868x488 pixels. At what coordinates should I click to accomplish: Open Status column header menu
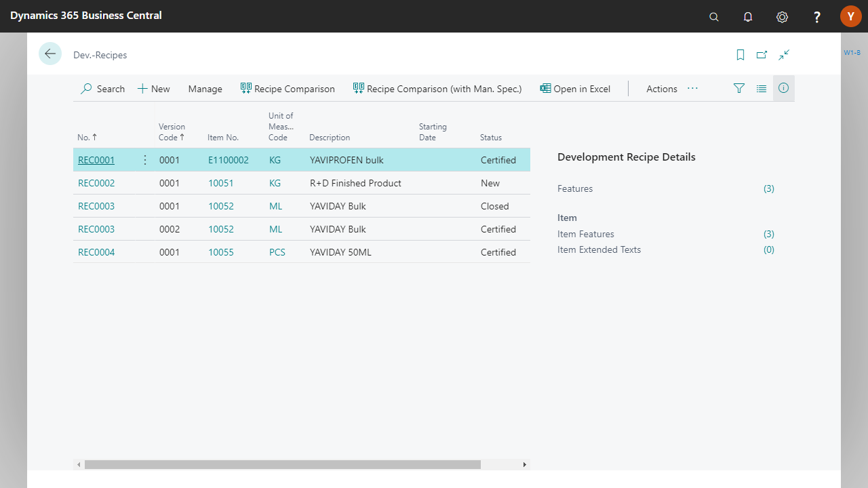coord(491,138)
